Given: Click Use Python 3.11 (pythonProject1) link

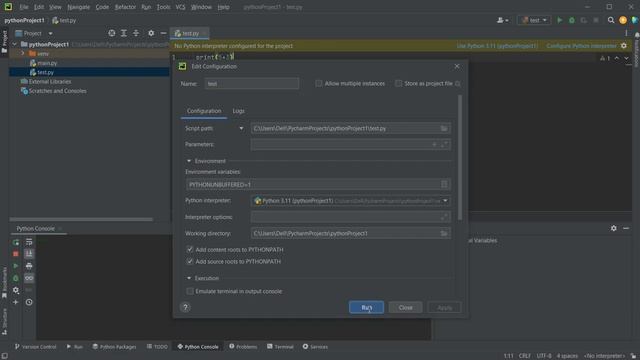Looking at the screenshot, I should point(497,46).
